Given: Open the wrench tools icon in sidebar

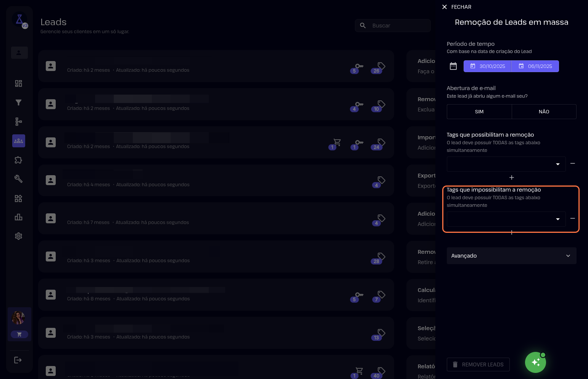Looking at the screenshot, I should tap(18, 179).
